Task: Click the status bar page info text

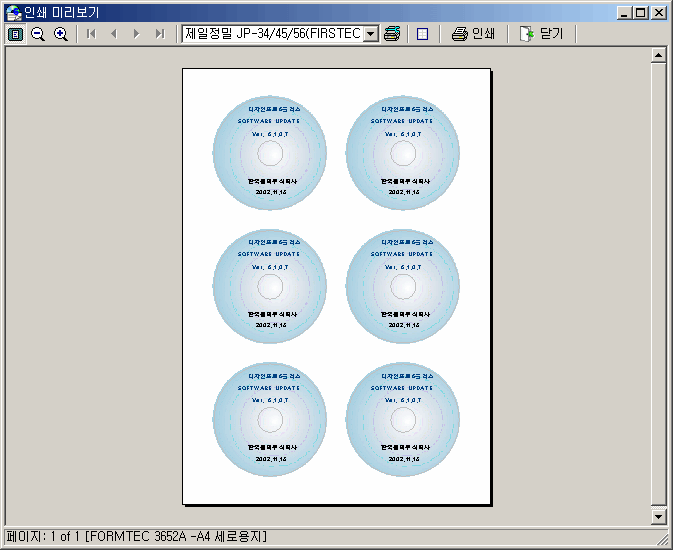Action: pyautogui.click(x=136, y=537)
